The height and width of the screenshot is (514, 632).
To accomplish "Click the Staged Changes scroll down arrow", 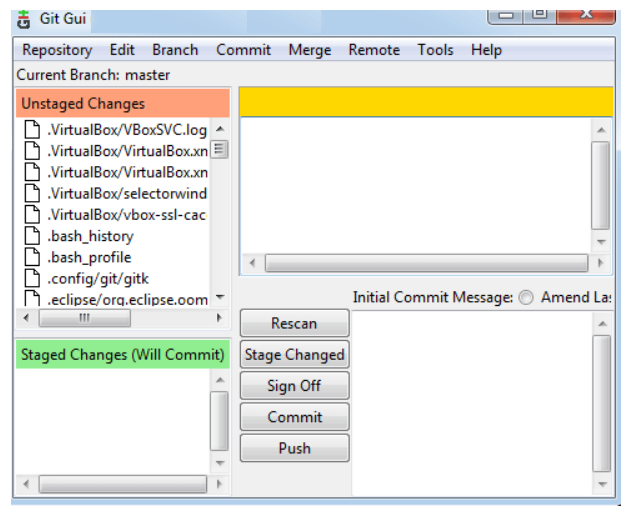I will 220,462.
